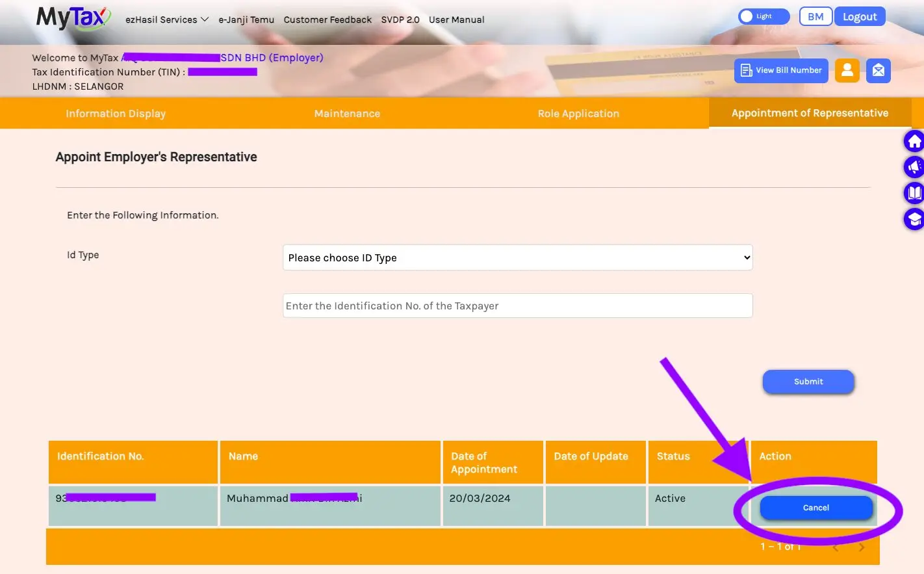Toggle the Light theme switch

click(764, 16)
